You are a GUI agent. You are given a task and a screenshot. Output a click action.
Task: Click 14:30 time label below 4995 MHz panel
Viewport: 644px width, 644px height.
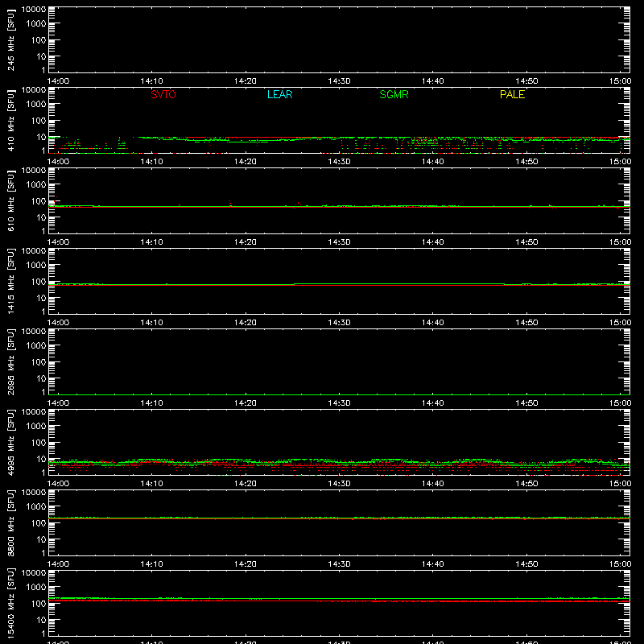tap(339, 484)
